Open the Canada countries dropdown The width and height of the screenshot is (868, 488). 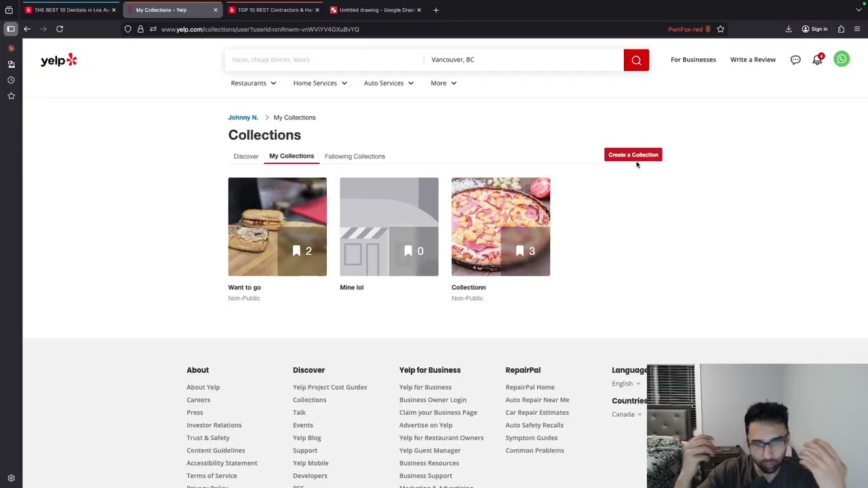coord(627,414)
